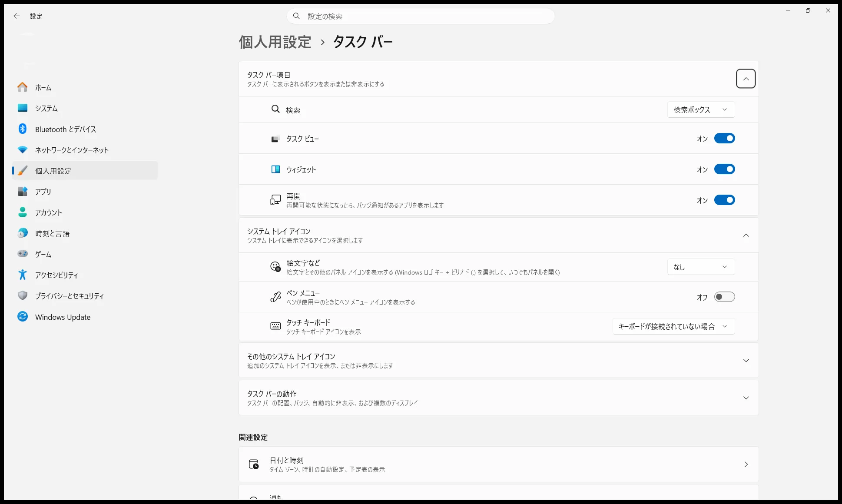Enable the ペン メニュー toggle

coord(724,297)
